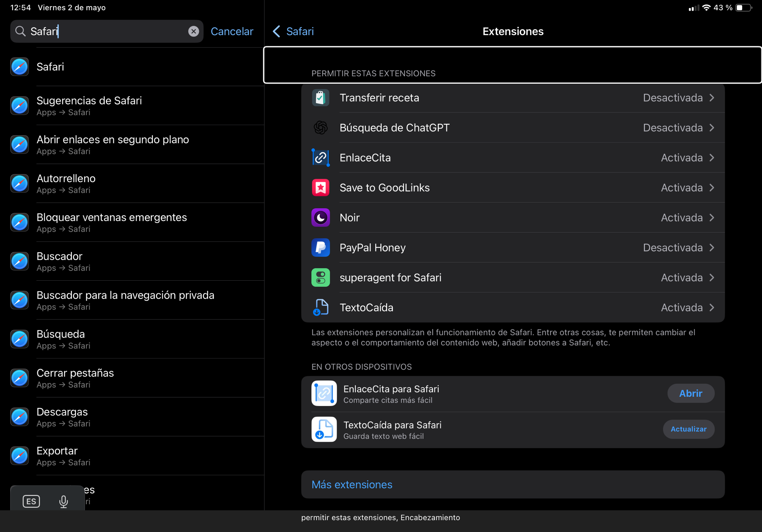Select Cerrar pestañas search result
The height and width of the screenshot is (532, 762).
pyautogui.click(x=132, y=378)
